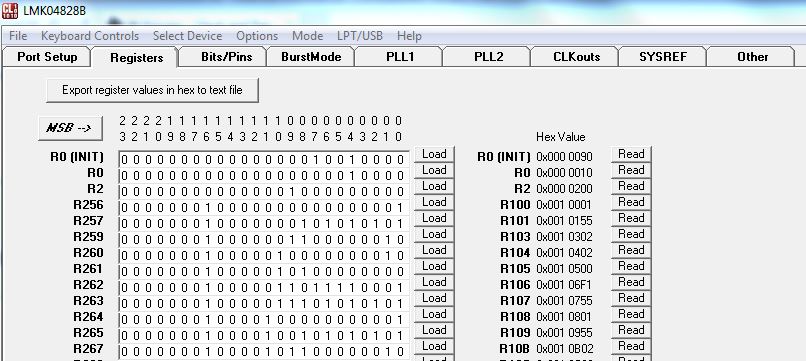The height and width of the screenshot is (361, 806).
Task: Read back the R0 (INIT) hex value
Action: tap(631, 154)
